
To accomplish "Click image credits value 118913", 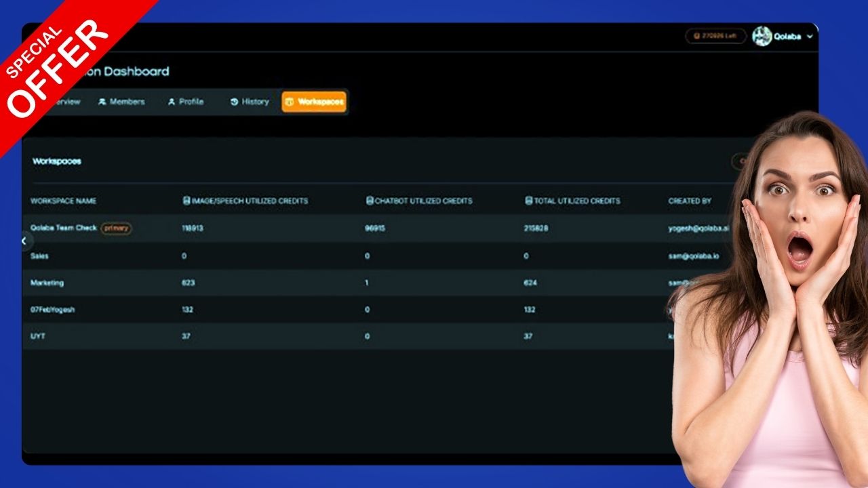I will point(193,228).
